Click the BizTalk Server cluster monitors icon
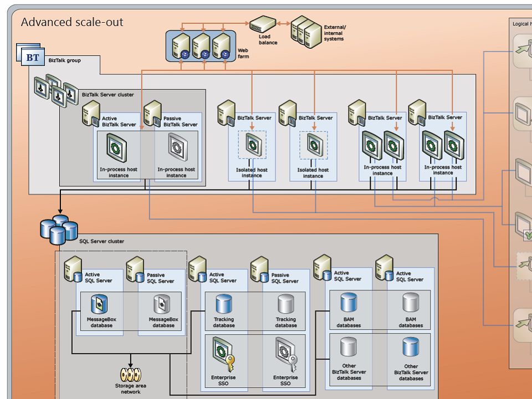 click(57, 90)
